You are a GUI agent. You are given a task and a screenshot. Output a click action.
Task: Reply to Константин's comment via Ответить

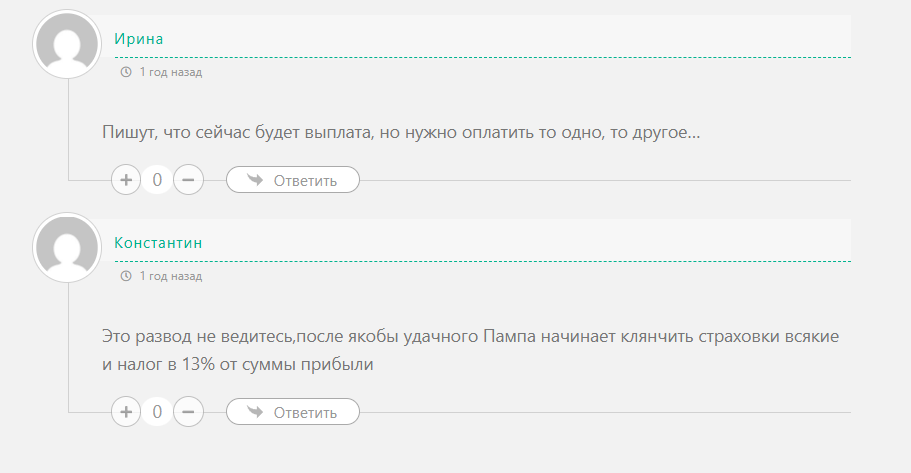(293, 412)
